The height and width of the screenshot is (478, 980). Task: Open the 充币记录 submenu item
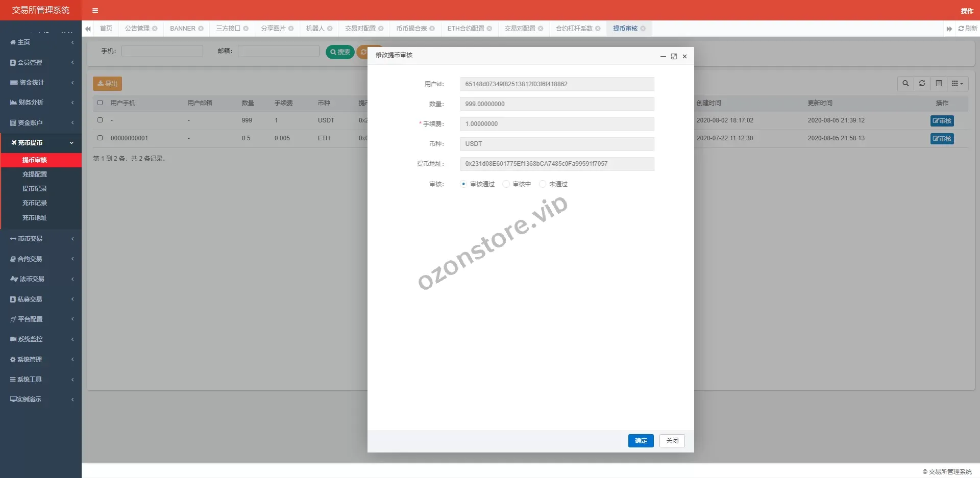click(x=35, y=203)
